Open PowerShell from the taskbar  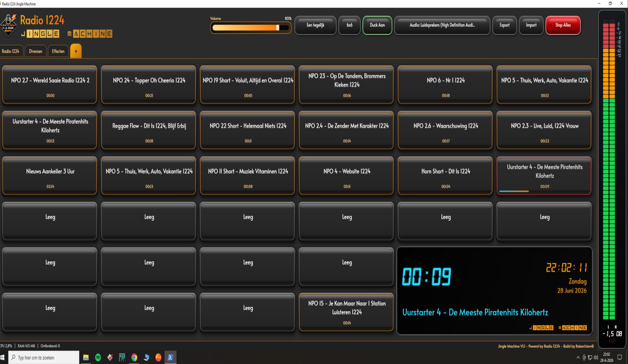coord(170,358)
